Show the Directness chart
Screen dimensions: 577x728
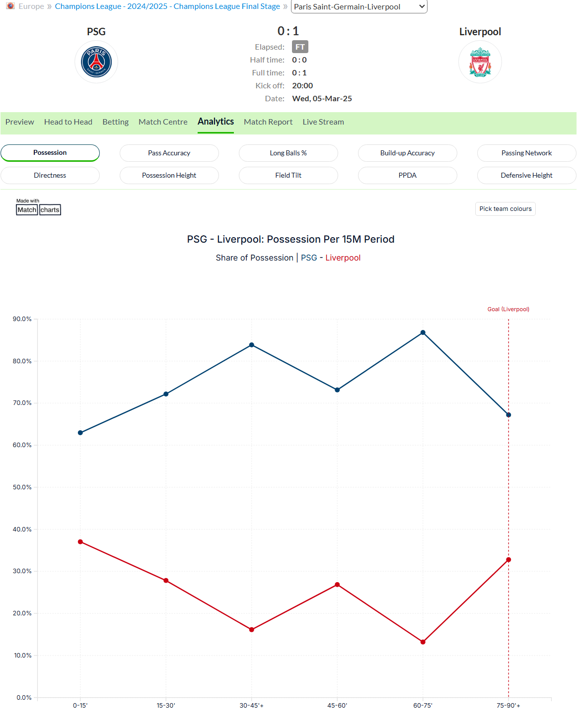point(50,175)
